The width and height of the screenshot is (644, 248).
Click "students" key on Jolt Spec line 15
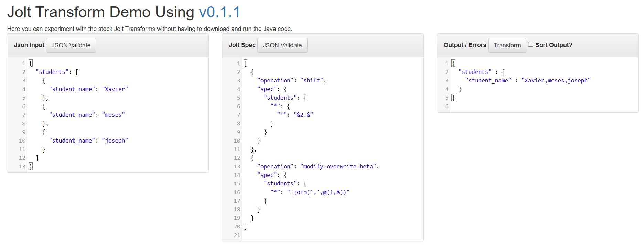click(x=280, y=183)
